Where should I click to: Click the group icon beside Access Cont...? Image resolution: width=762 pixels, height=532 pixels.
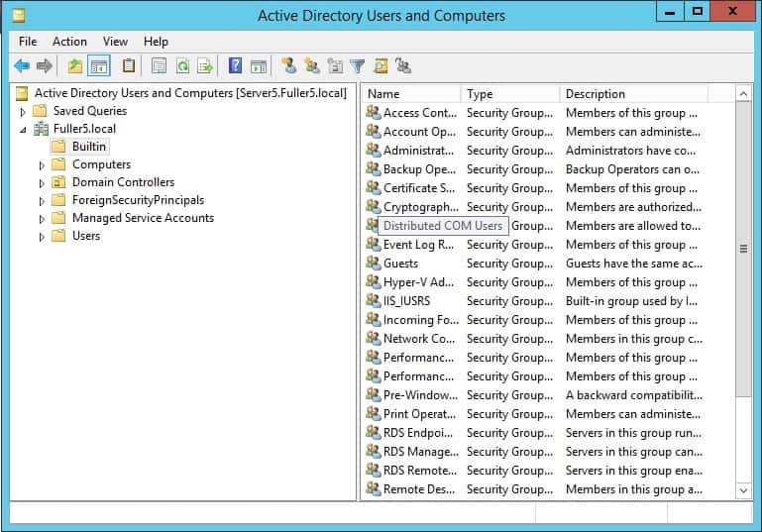[374, 112]
